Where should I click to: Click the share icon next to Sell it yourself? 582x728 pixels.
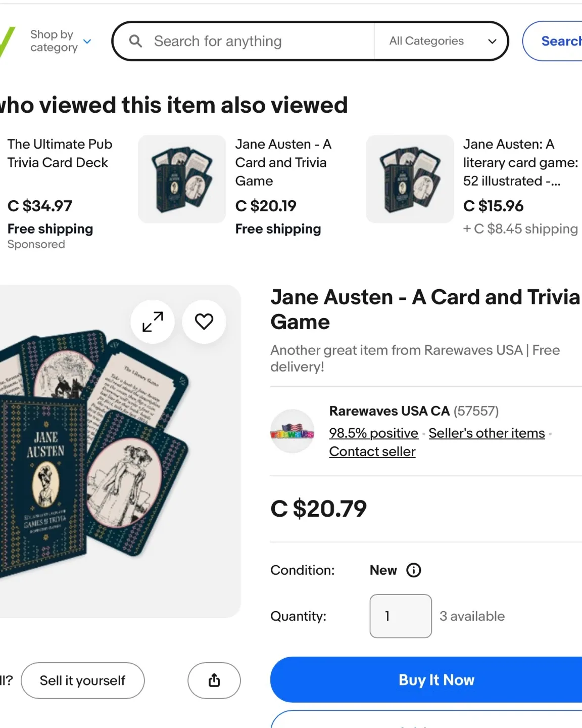tap(214, 680)
